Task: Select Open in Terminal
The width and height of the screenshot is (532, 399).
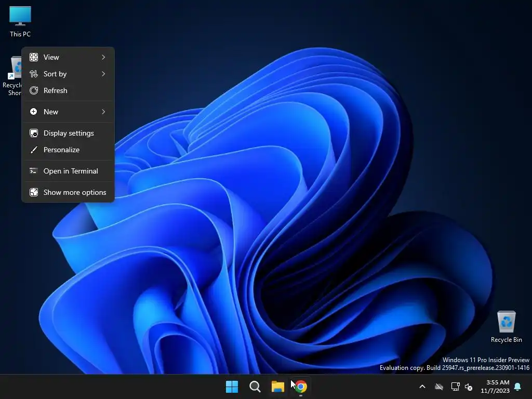Action: pyautogui.click(x=68, y=171)
